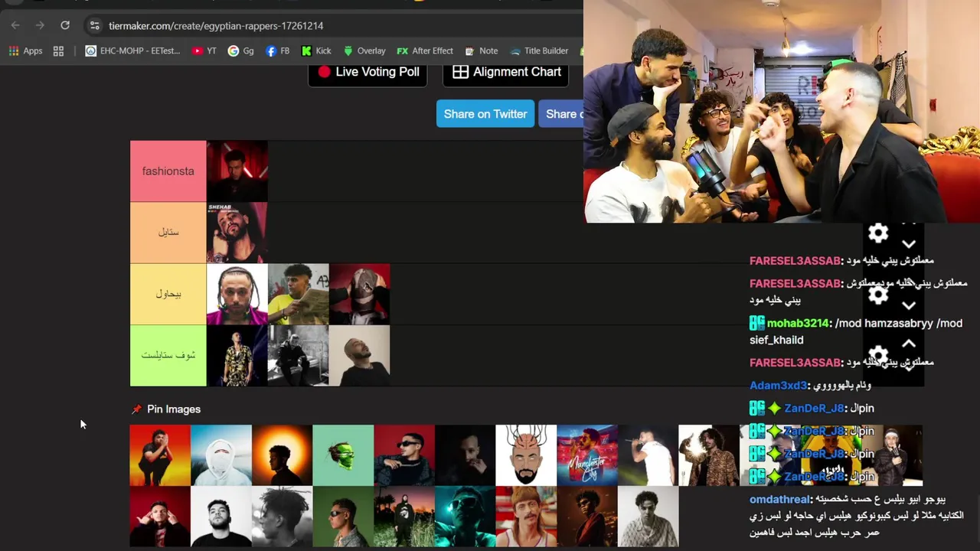Open settings gear for the شوف ستايلست tier row
Screen dimensions: 980x551
878,355
